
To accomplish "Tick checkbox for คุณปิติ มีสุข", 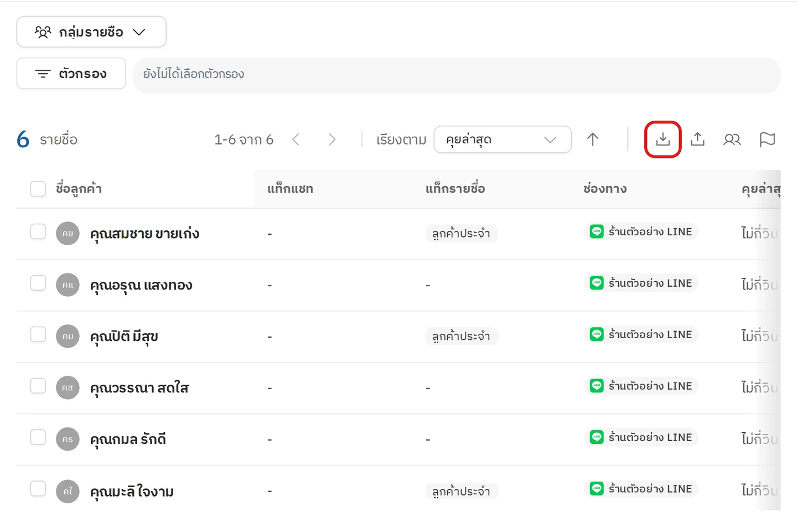I will 38,334.
